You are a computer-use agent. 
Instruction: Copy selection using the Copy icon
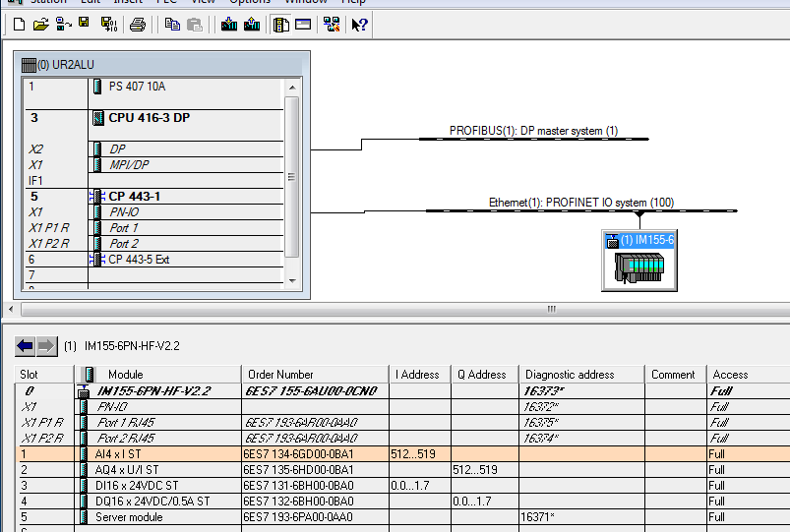coord(172,24)
